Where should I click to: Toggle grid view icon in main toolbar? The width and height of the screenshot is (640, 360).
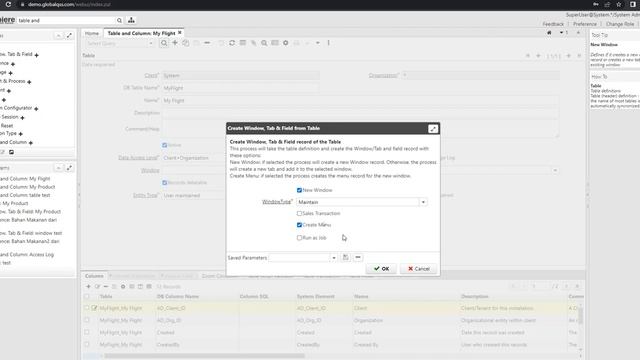243,43
